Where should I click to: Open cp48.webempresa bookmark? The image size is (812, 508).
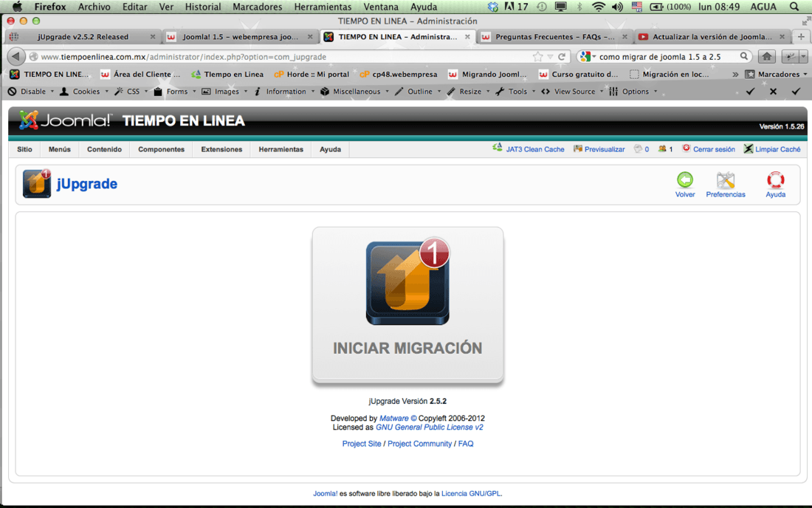[398, 74]
